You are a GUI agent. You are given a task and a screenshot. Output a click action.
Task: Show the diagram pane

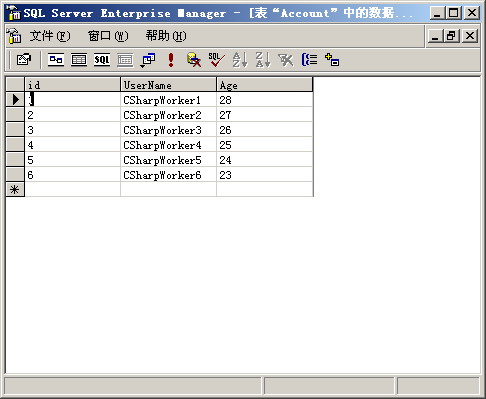point(56,60)
